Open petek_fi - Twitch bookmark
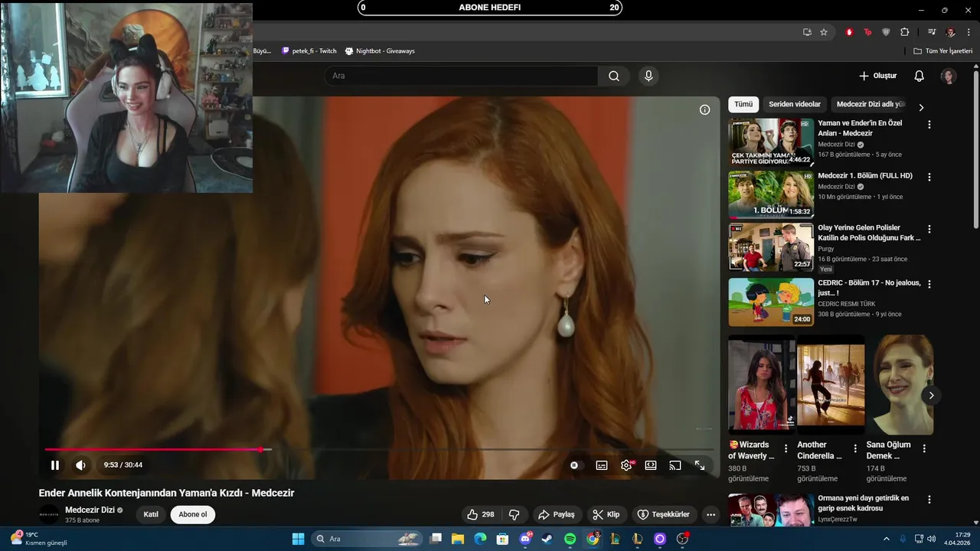The image size is (980, 551). (309, 51)
